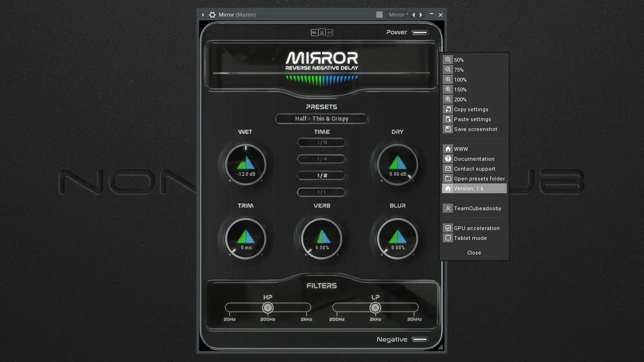The height and width of the screenshot is (362, 644).
Task: Click the TRIM knob
Action: tap(246, 239)
